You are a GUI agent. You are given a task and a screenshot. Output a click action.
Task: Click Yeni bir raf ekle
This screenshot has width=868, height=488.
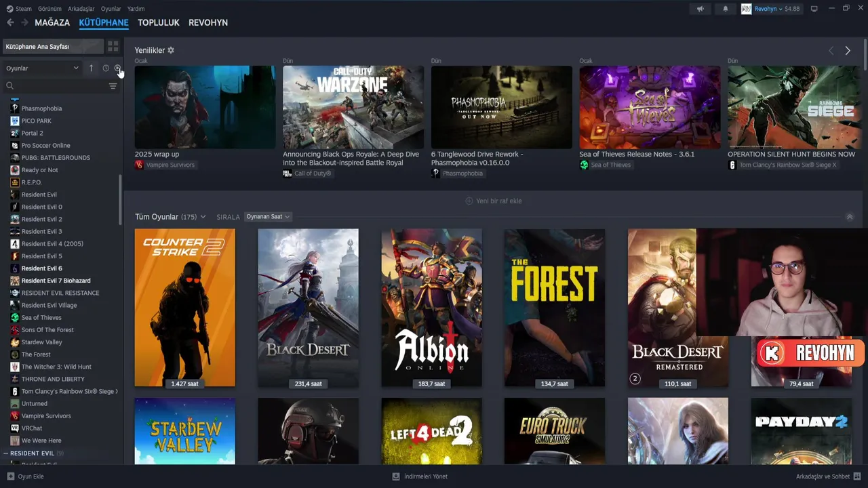tap(494, 201)
